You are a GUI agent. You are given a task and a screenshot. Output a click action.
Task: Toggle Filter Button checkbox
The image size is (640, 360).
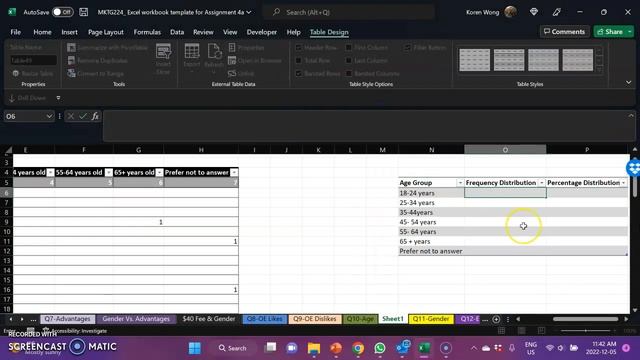[408, 48]
